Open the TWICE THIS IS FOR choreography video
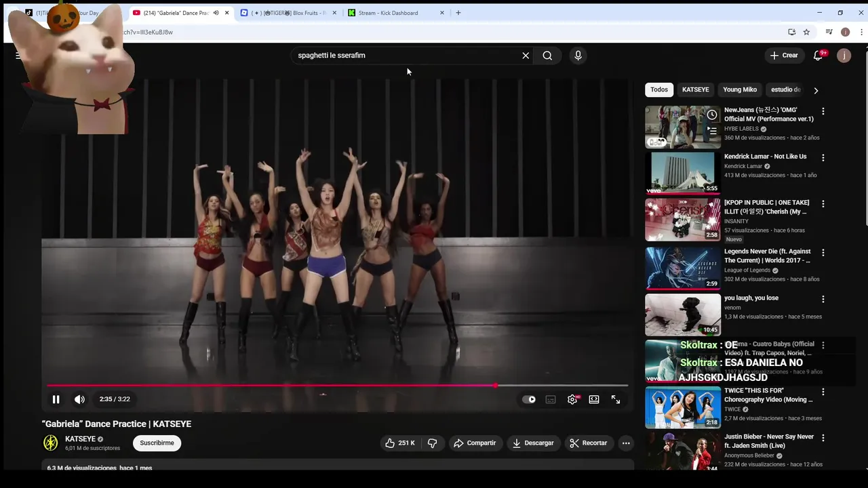This screenshot has height=488, width=868. pyautogui.click(x=683, y=407)
